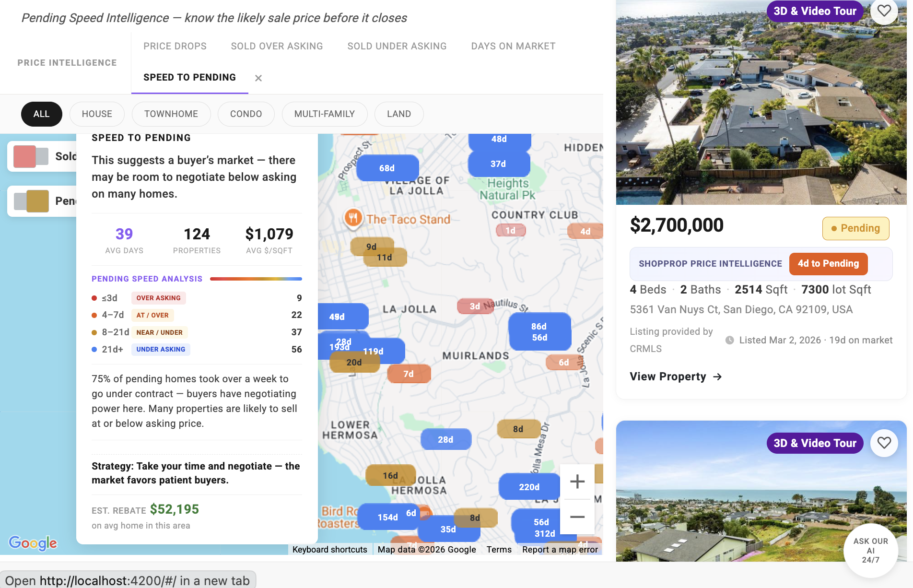Click the 20d map marker
The height and width of the screenshot is (588, 913).
click(x=354, y=363)
